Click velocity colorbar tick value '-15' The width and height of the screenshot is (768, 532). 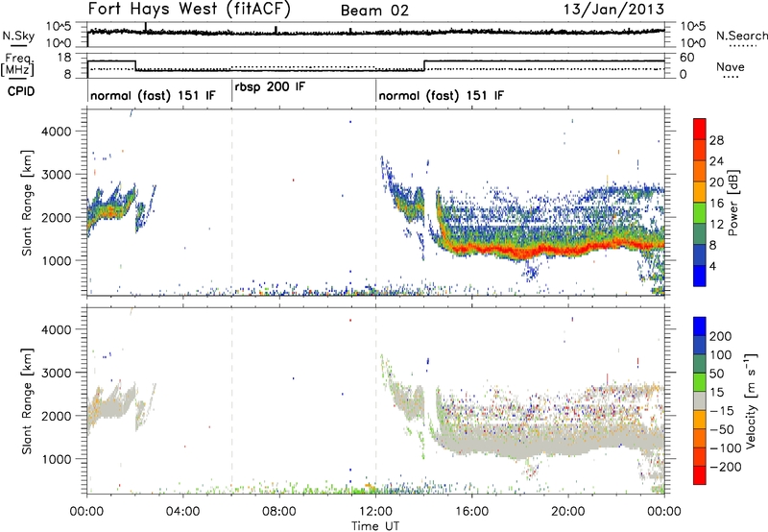tap(722, 410)
